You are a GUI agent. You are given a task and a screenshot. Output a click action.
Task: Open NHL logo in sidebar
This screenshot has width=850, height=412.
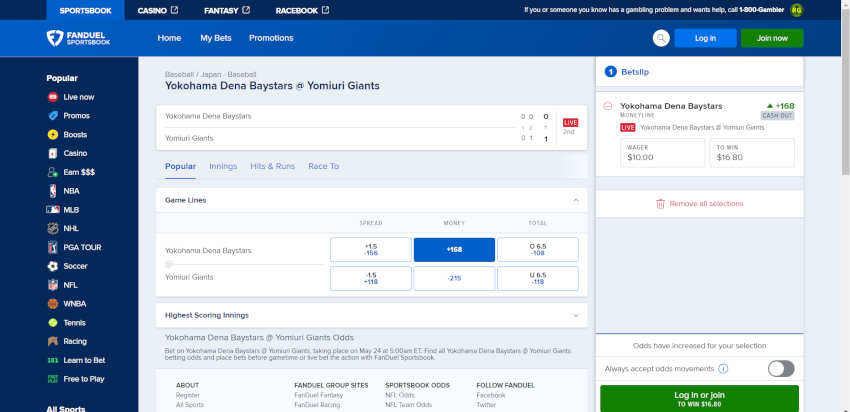pos(53,229)
